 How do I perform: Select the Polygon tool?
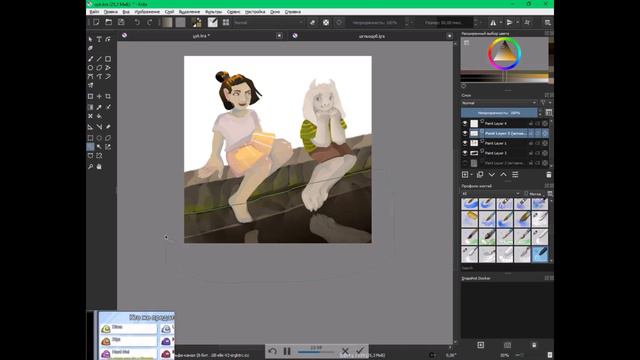pos(99,68)
